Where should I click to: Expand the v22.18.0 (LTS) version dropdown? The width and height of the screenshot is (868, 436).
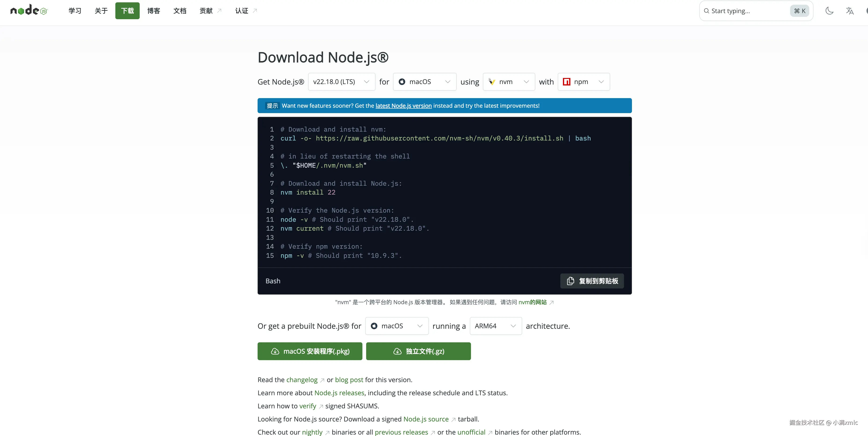[x=341, y=81]
